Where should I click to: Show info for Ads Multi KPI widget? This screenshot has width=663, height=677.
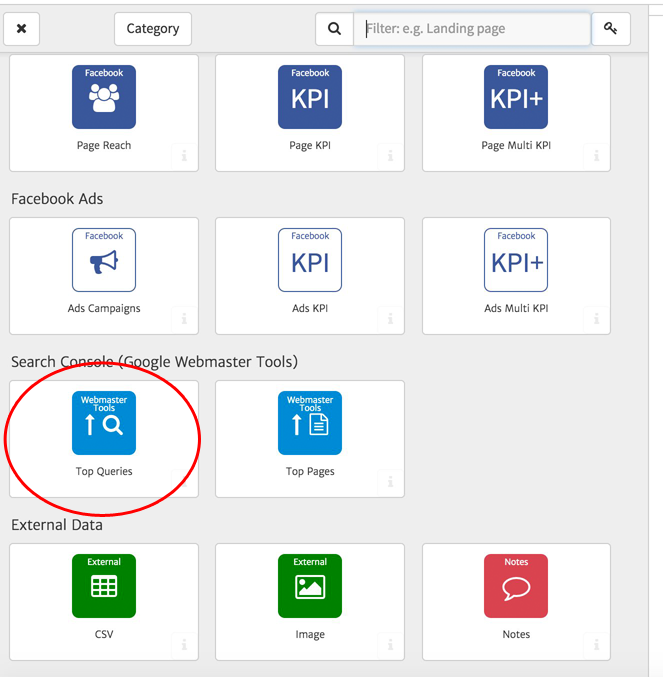597,319
